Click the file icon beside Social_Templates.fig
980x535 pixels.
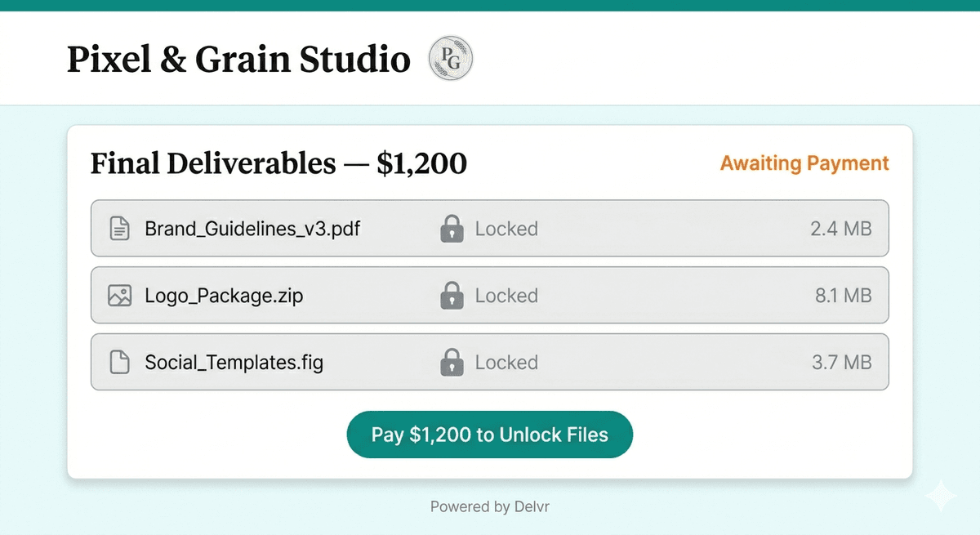119,362
